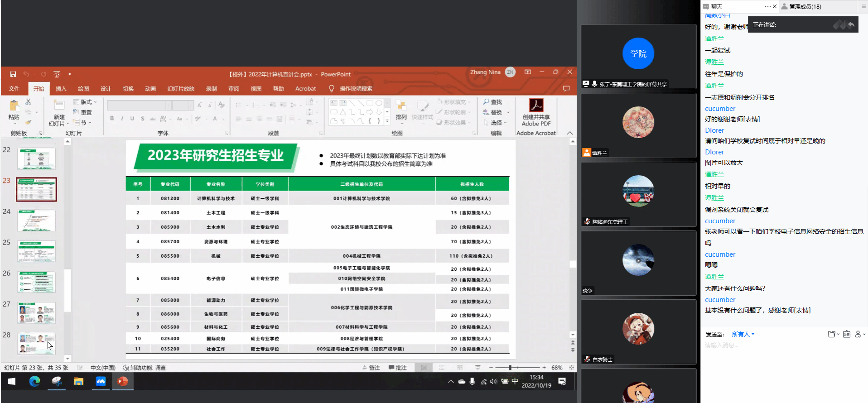Collapse the ribbon using the chevron arrow
The width and height of the screenshot is (868, 403).
[570, 133]
